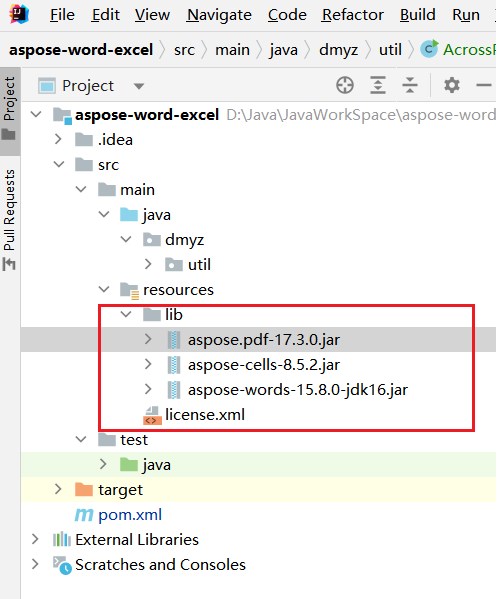Open the Edit menu
This screenshot has width=498, height=599.
(x=105, y=15)
